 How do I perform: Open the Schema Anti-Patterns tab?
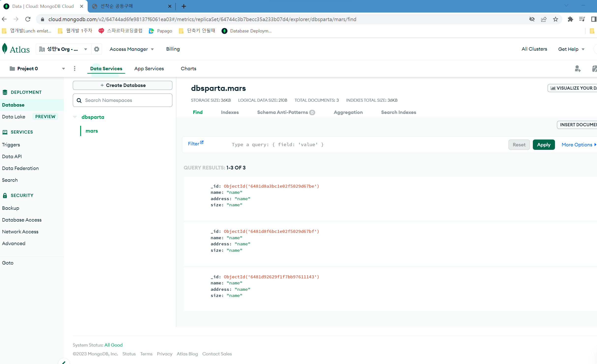click(x=286, y=112)
